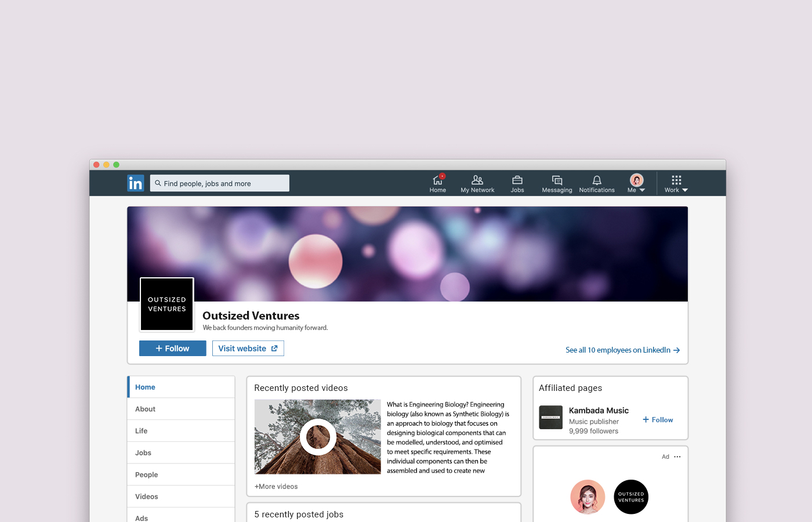Open the Kambada Music page name
Image resolution: width=812 pixels, height=522 pixels.
pyautogui.click(x=599, y=411)
